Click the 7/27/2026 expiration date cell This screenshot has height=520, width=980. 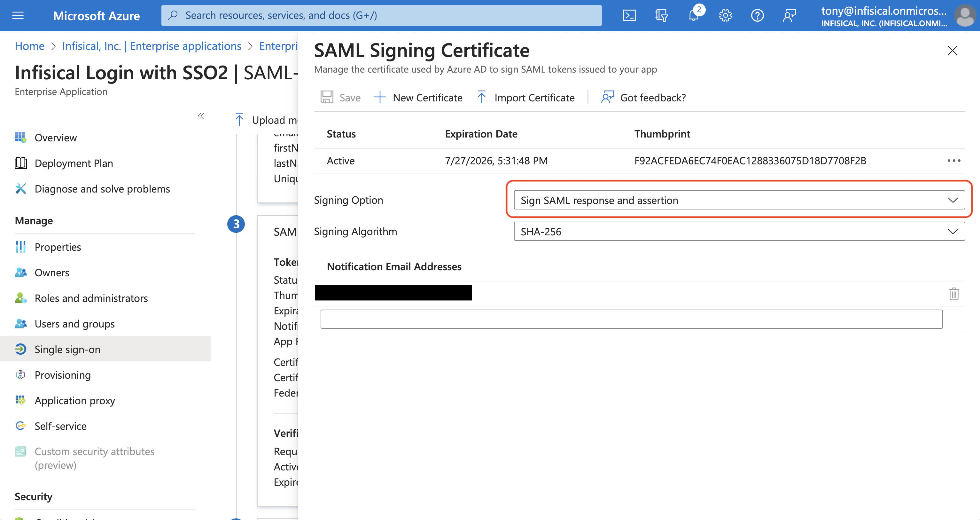coord(496,161)
